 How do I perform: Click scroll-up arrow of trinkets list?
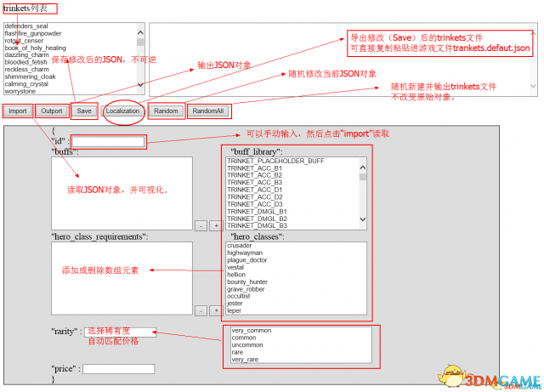pyautogui.click(x=140, y=32)
